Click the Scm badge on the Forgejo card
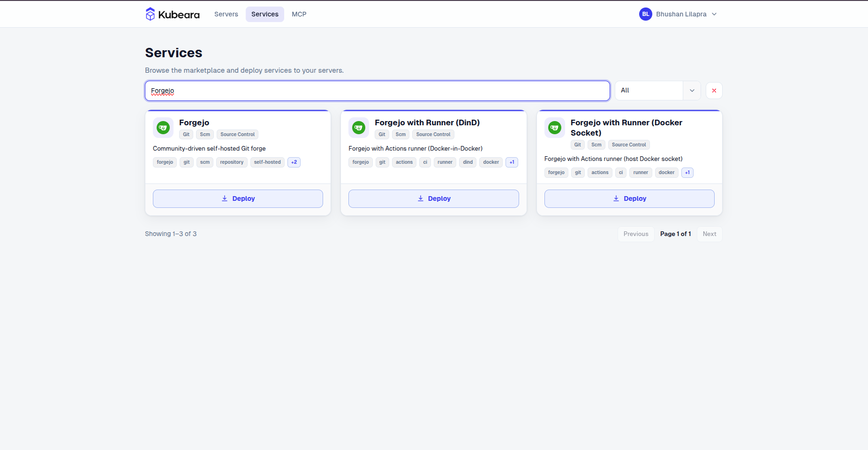868x450 pixels. (x=205, y=135)
